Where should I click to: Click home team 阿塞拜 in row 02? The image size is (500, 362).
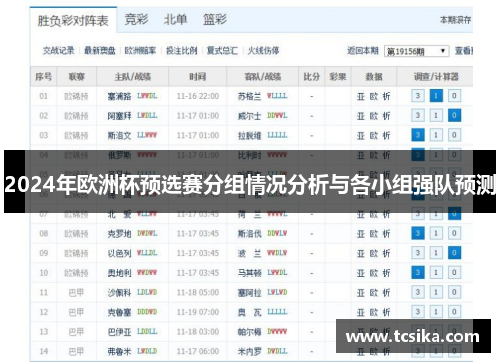[x=119, y=116]
